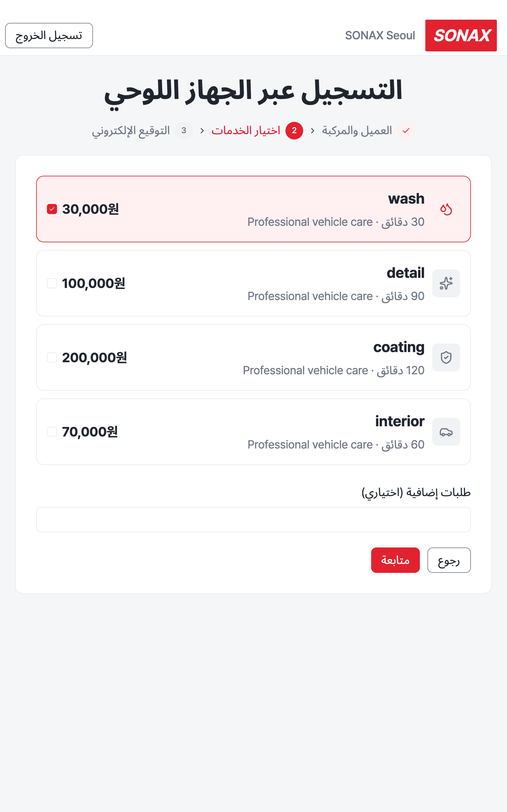Screen dimensions: 507x812
Task: Click the completed step checkmark icon
Action: 406,131
